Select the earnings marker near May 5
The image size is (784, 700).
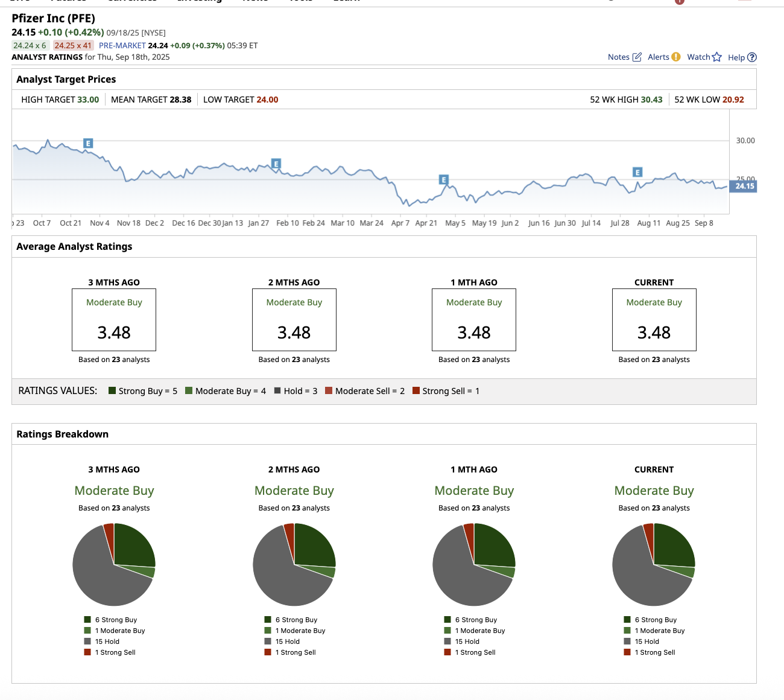tap(444, 180)
